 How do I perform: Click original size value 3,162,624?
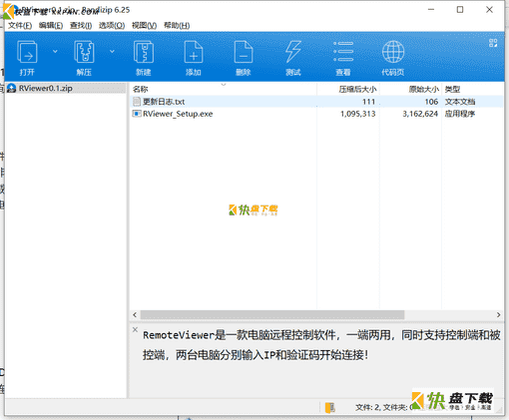420,114
